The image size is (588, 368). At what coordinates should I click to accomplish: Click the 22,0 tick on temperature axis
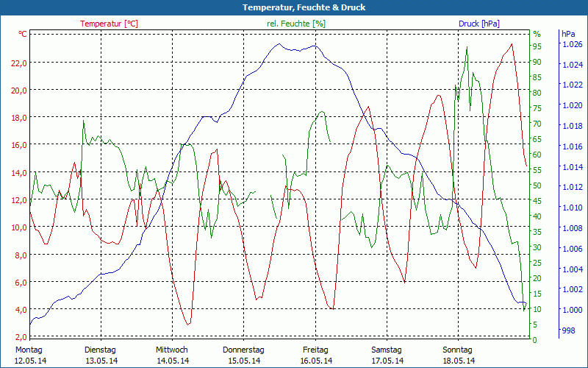coord(18,63)
